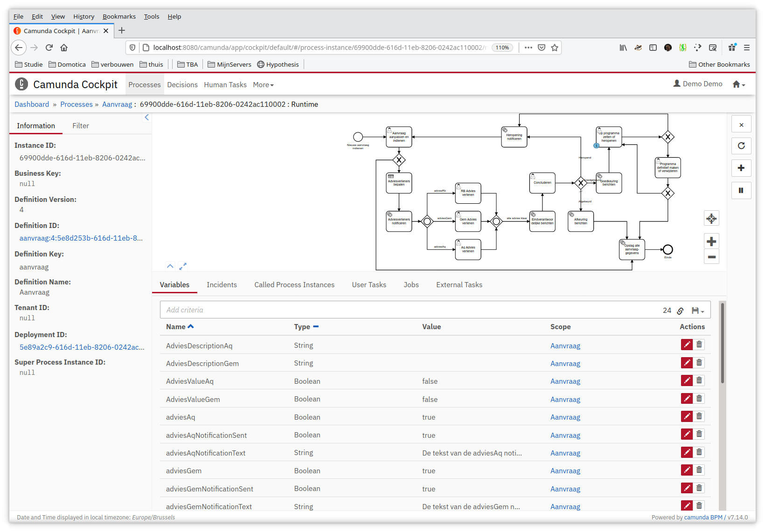Open the Jobs tab

[x=411, y=285]
